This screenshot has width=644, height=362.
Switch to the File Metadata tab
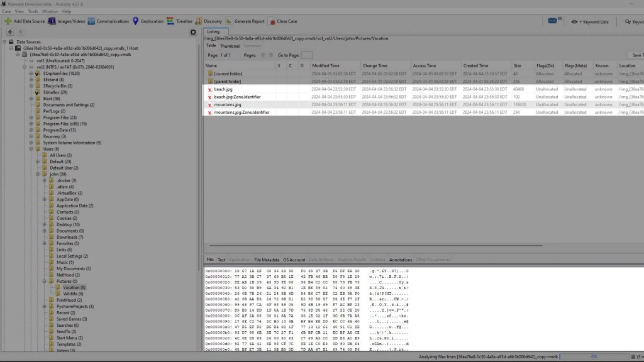pyautogui.click(x=267, y=260)
